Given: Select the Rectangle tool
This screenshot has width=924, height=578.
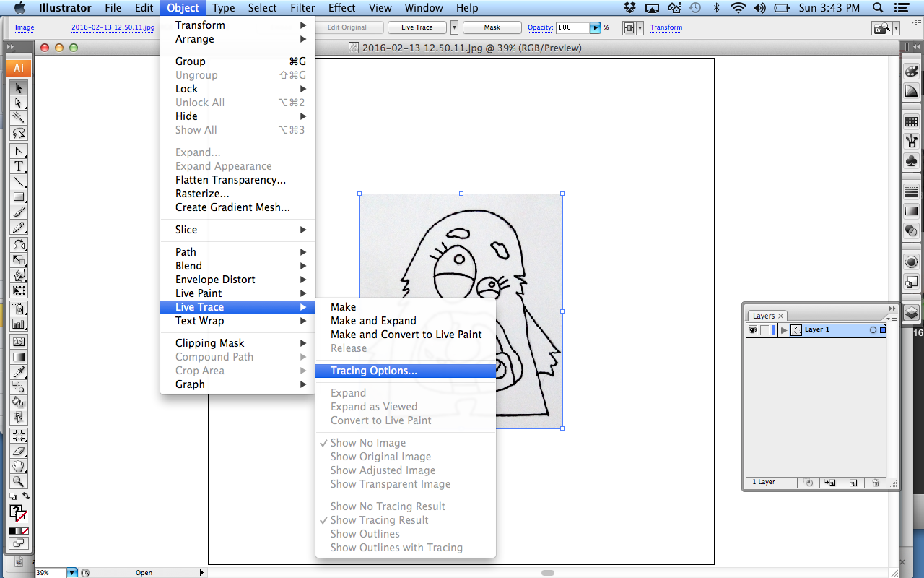Looking at the screenshot, I should point(19,197).
